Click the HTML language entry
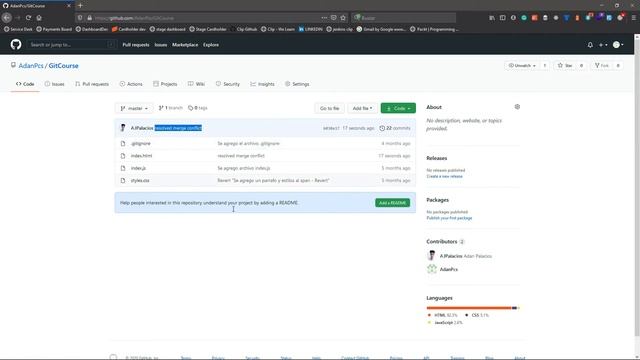Image resolution: width=640 pixels, height=360 pixels. [x=442, y=315]
